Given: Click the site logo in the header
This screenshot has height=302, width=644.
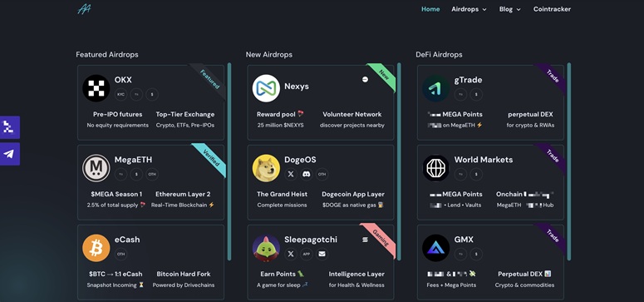Looking at the screenshot, I should [84, 9].
